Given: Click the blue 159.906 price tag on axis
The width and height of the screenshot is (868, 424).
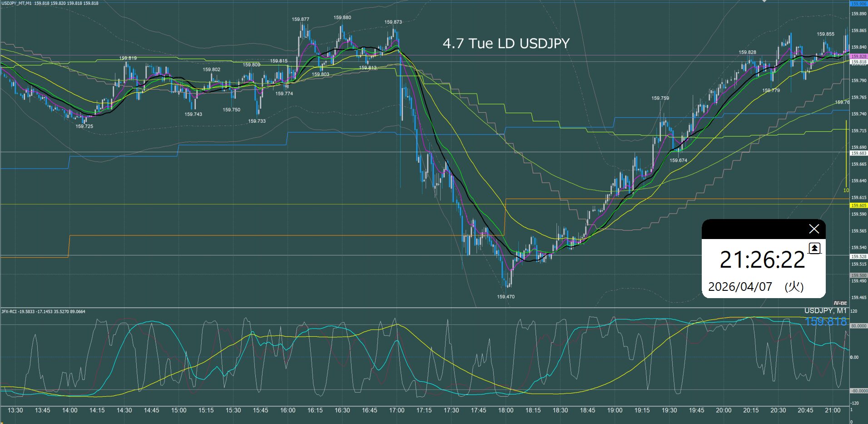Looking at the screenshot, I should [858, 4].
